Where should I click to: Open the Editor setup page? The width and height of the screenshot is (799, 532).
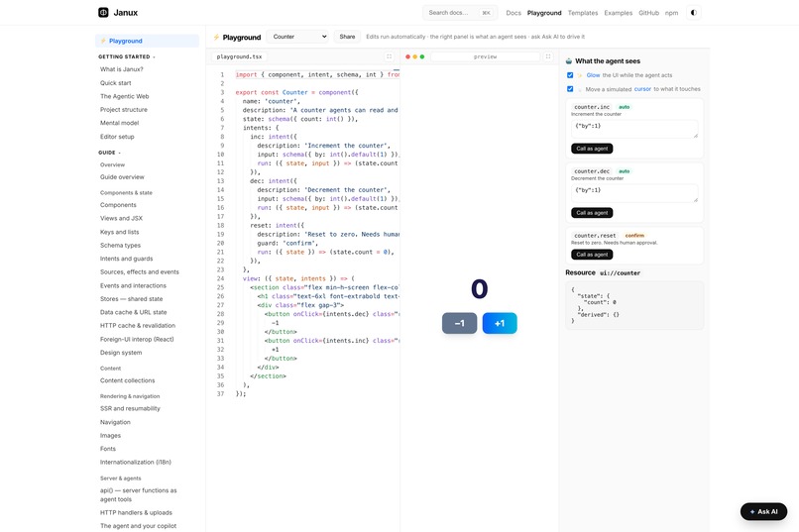click(117, 137)
